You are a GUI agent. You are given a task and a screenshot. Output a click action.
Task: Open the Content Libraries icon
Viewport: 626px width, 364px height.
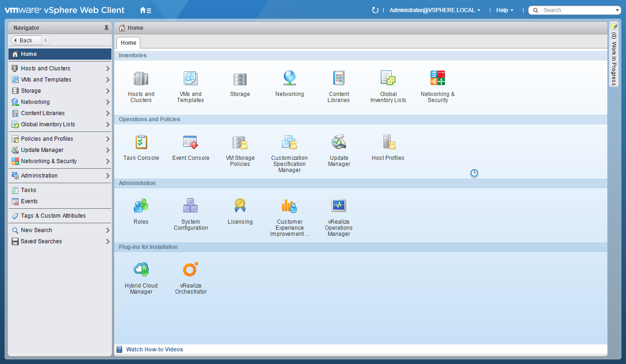tap(338, 79)
